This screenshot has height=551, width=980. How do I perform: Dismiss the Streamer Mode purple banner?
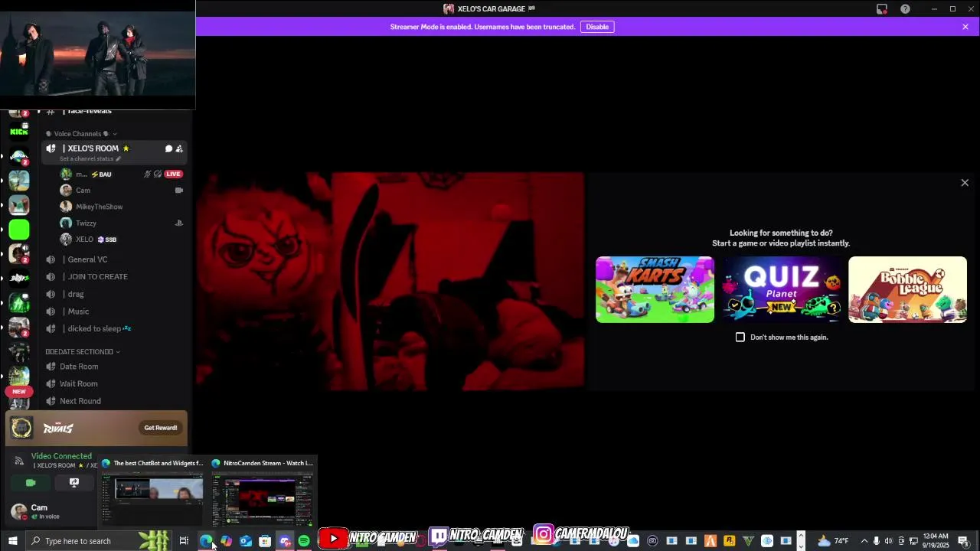click(965, 27)
